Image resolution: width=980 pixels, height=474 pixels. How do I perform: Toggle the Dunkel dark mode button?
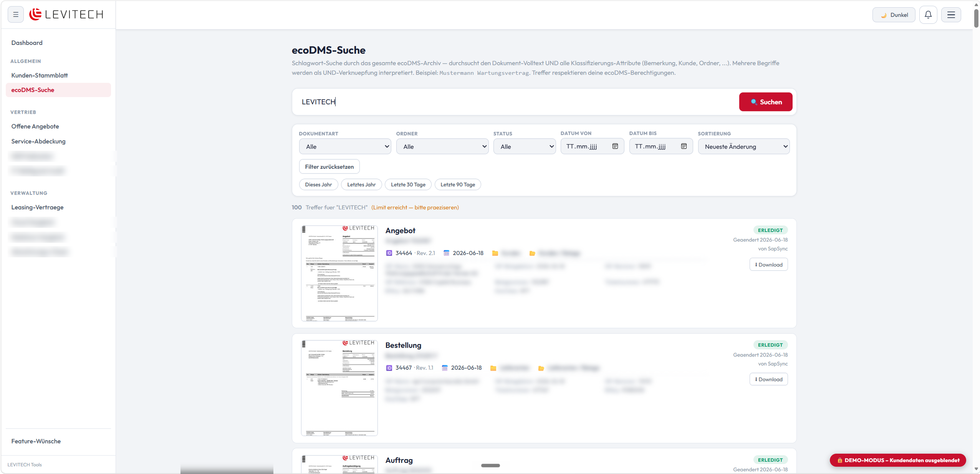point(894,15)
